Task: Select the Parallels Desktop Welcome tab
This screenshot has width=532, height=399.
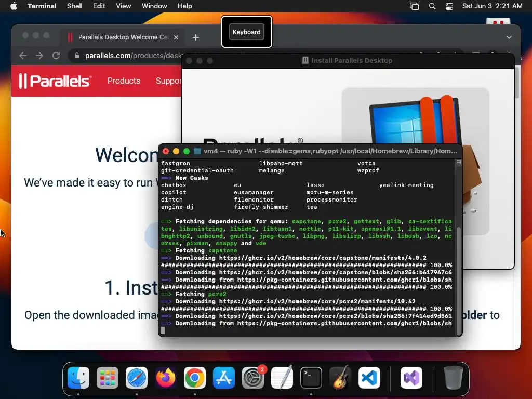Action: tap(122, 37)
